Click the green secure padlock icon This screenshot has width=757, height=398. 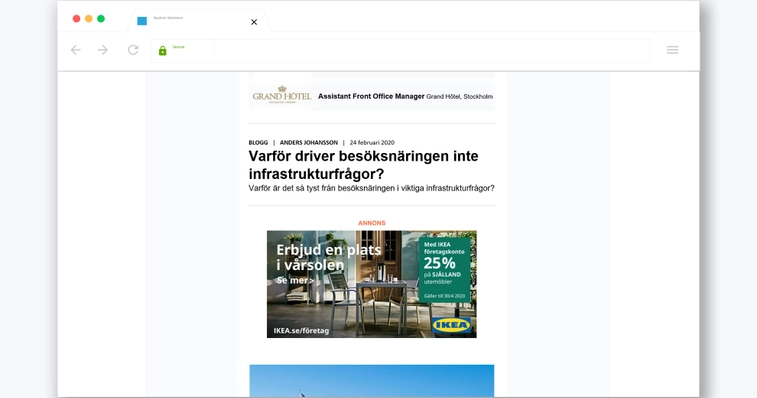tap(163, 51)
